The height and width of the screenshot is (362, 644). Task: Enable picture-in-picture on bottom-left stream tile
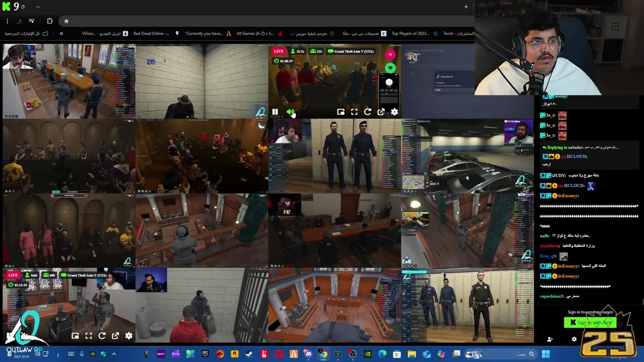tap(75, 336)
